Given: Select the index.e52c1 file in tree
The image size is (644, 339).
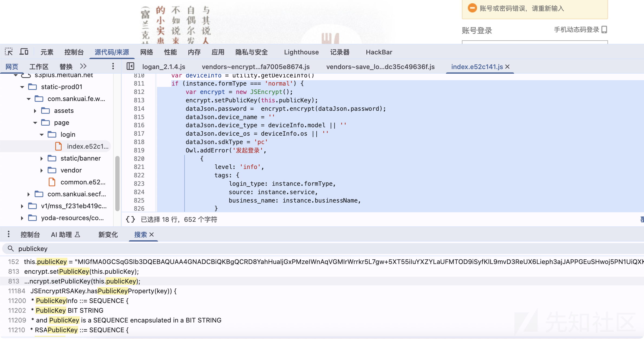Looking at the screenshot, I should point(87,146).
